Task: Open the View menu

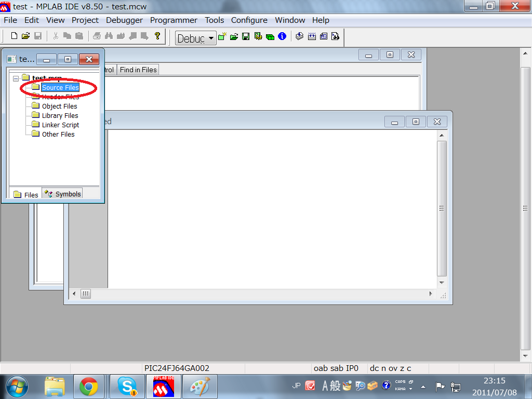Action: (x=55, y=20)
